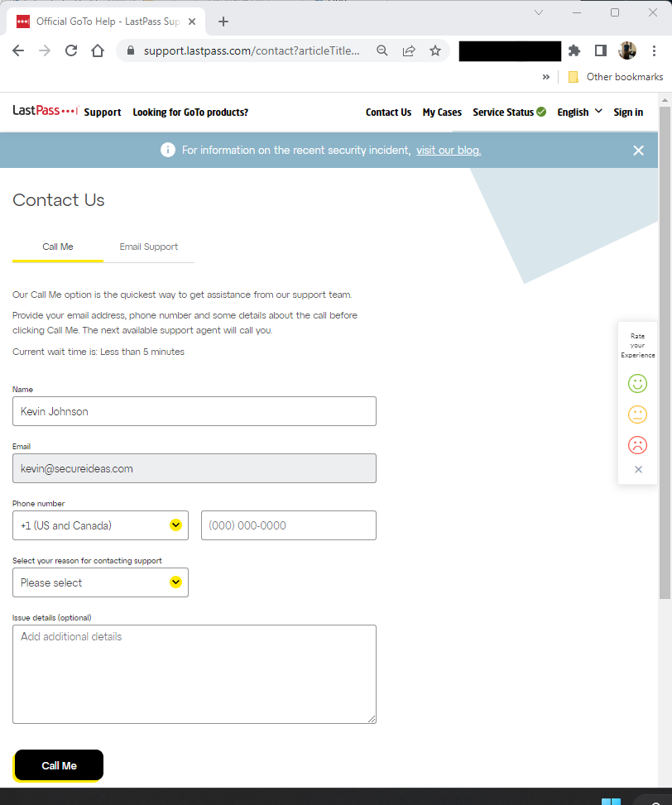Click the address bar URL
This screenshot has width=672, height=805.
pyautogui.click(x=252, y=50)
